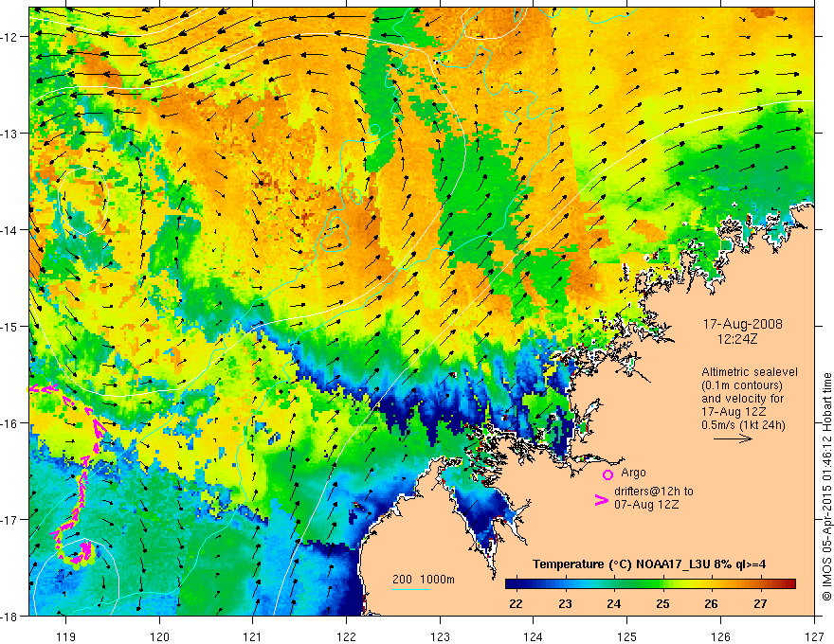The width and height of the screenshot is (834, 644).
Task: Click the magenta drifter arrow legend symbol
Action: pyautogui.click(x=602, y=499)
